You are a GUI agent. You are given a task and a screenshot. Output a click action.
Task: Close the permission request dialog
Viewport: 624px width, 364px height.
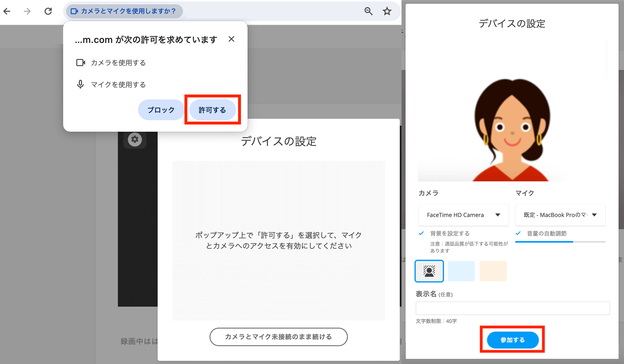coord(232,39)
